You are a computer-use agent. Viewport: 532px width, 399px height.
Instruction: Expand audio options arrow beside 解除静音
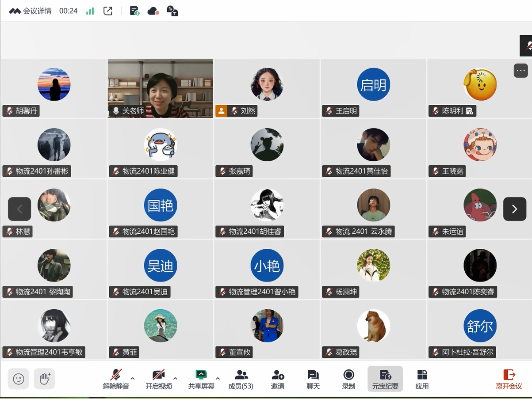(133, 378)
